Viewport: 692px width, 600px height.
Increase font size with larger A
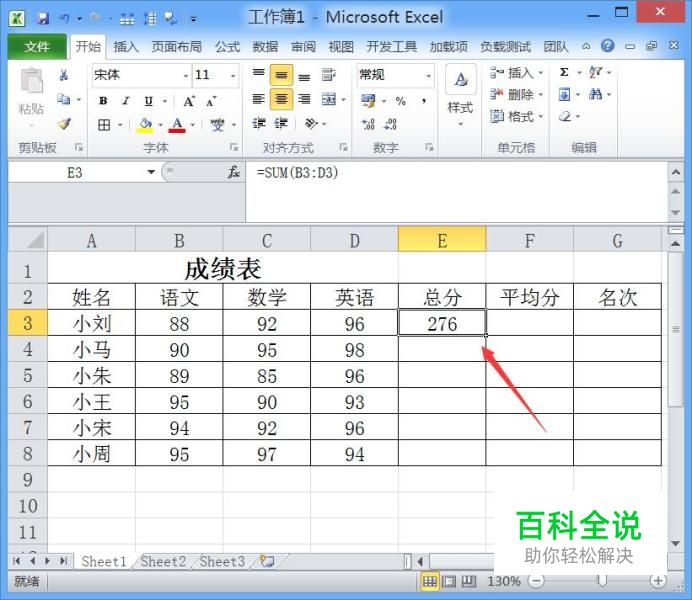point(189,101)
